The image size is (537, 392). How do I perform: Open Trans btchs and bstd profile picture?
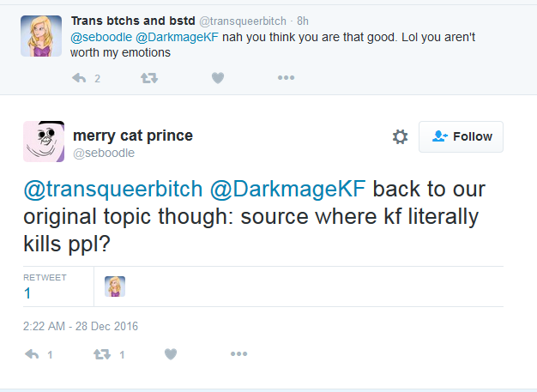41,36
